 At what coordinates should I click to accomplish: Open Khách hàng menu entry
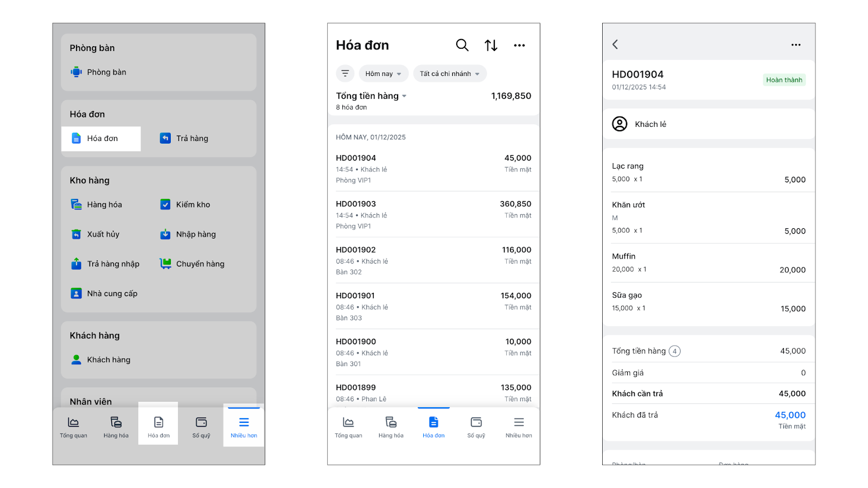(x=101, y=359)
